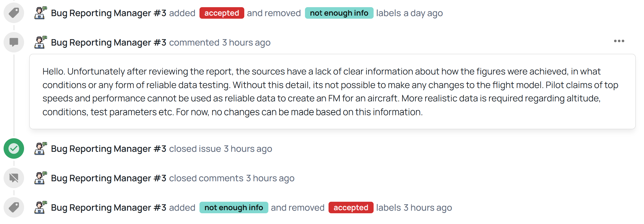Click avatar beside closed comments entry
Image resolution: width=644 pixels, height=224 pixels.
[x=40, y=178]
